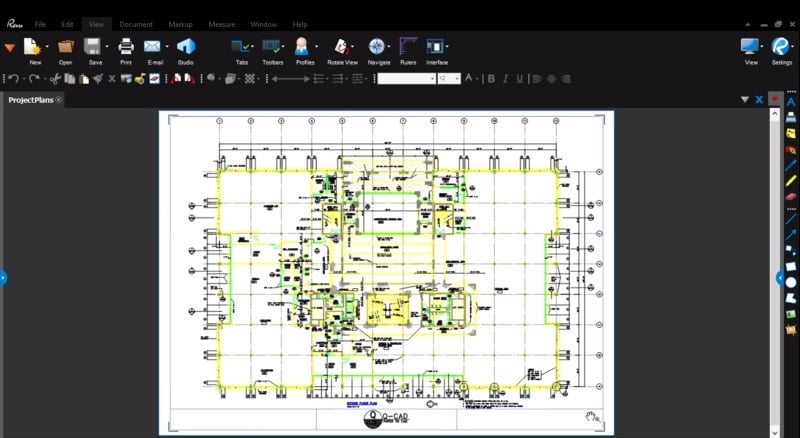Expand the right side panel arrow
The width and height of the screenshot is (800, 438).
[x=780, y=278]
